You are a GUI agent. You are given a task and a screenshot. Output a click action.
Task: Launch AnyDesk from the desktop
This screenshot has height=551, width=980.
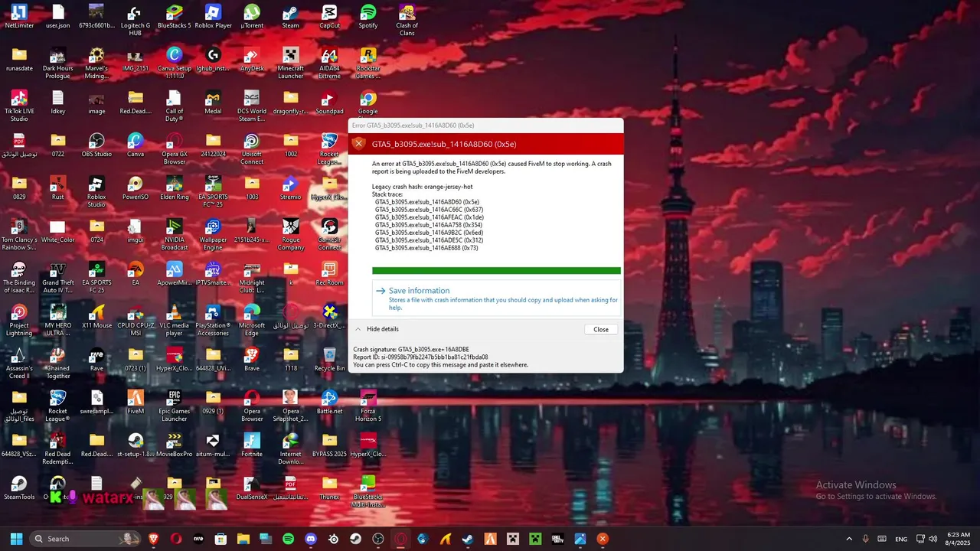252,60
